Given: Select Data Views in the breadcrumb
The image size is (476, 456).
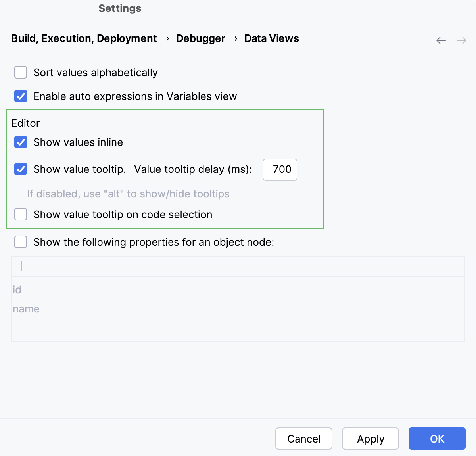Looking at the screenshot, I should [x=271, y=38].
